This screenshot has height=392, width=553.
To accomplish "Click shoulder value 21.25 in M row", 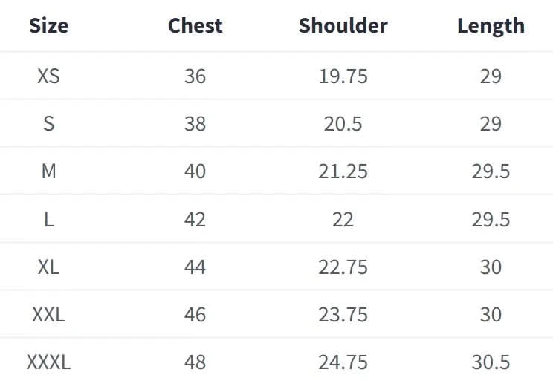I will (x=343, y=171).
